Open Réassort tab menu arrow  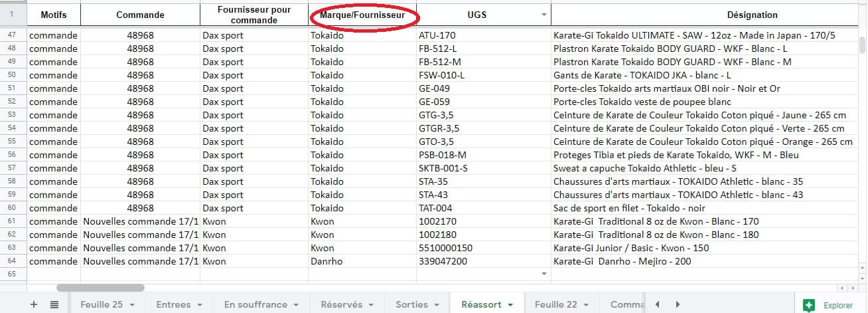point(510,305)
